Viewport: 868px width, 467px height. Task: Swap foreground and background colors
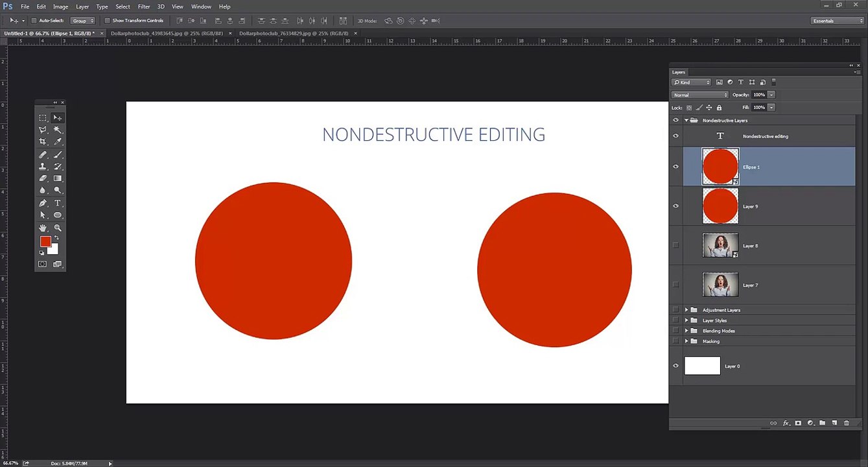tap(56, 238)
